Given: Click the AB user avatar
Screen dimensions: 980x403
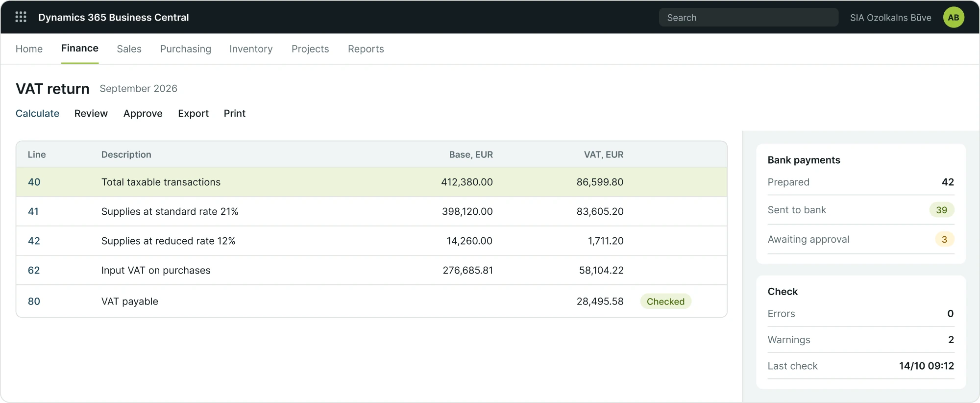Looking at the screenshot, I should [x=954, y=18].
